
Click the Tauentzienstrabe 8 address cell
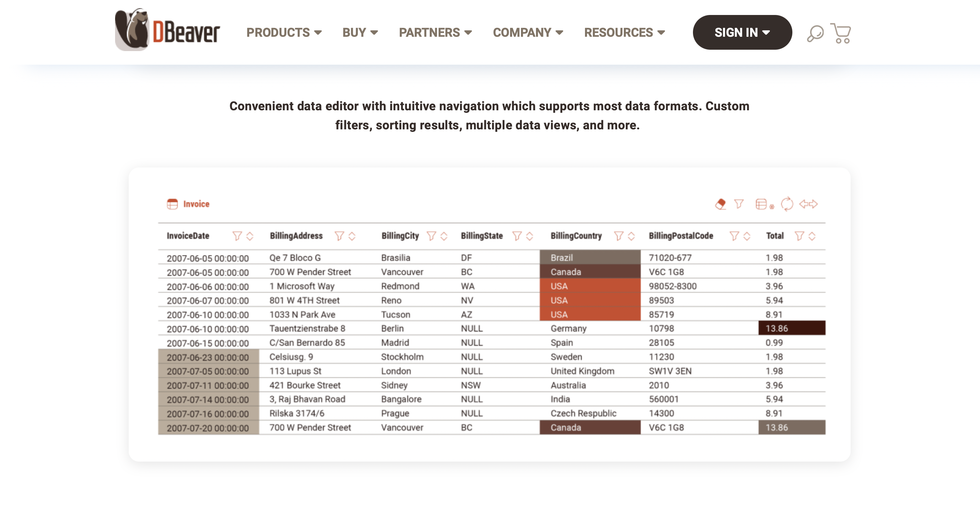[307, 328]
